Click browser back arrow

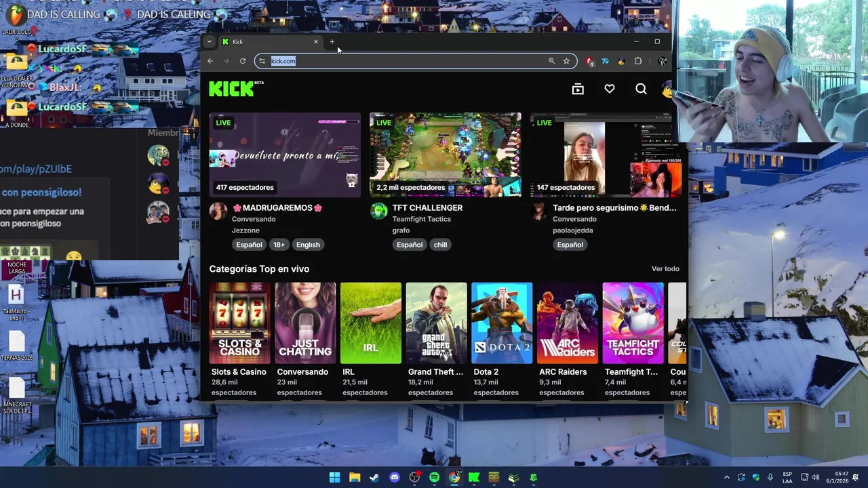(210, 61)
